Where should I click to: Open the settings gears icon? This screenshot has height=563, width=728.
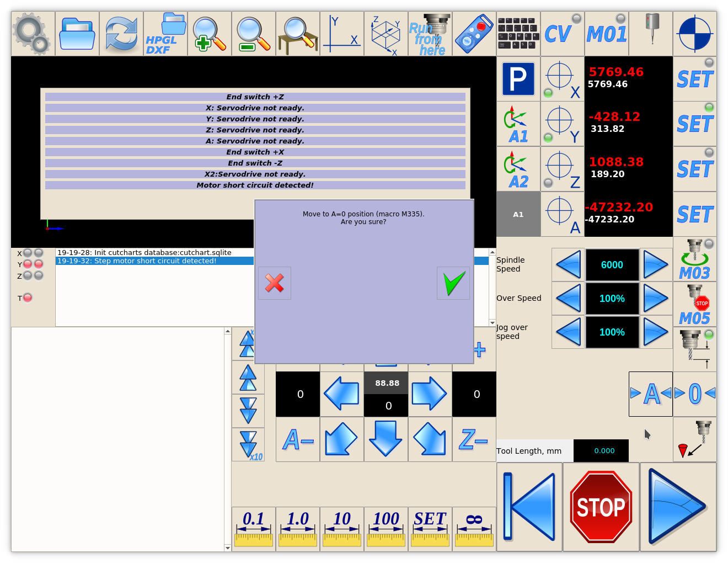pos(33,34)
